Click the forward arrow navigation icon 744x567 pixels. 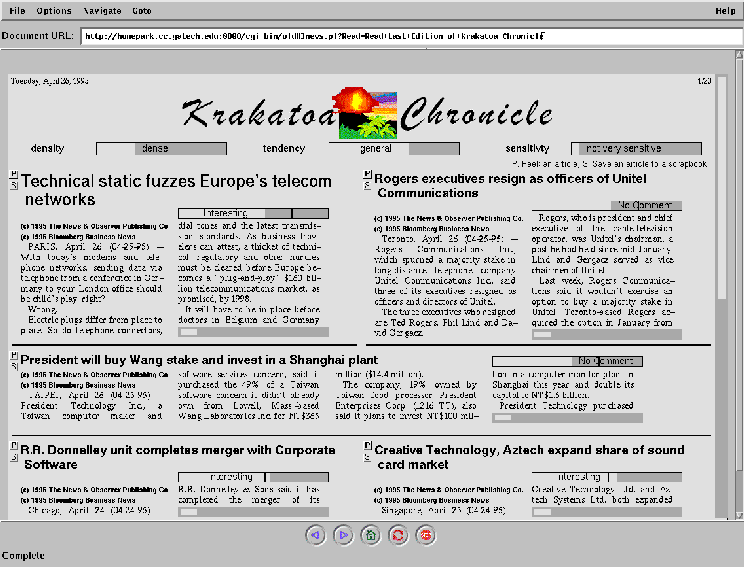pyautogui.click(x=343, y=535)
